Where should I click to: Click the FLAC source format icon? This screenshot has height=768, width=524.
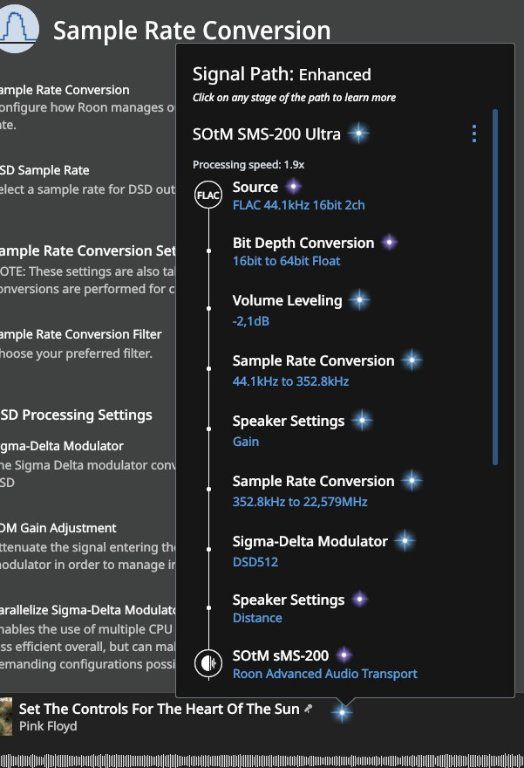pos(208,195)
